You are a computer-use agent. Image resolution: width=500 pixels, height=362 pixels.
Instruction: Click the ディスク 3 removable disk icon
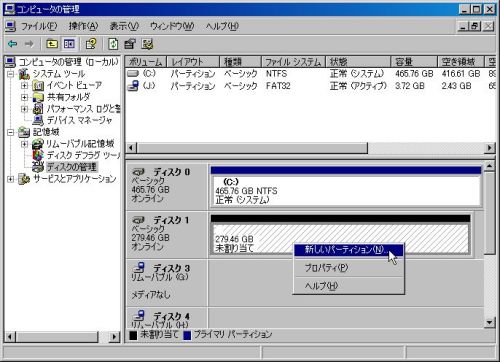[x=138, y=268]
